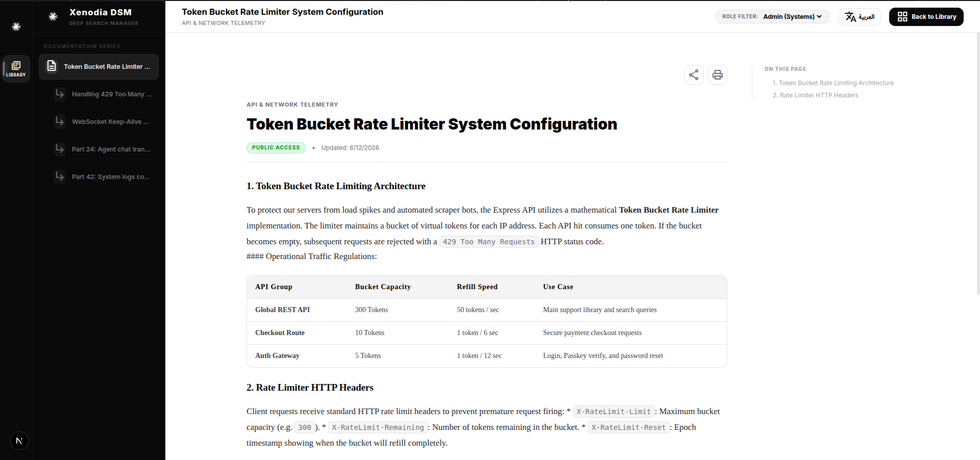This screenshot has height=460, width=980.
Task: Click the 5 Tokens cell
Action: tap(368, 356)
